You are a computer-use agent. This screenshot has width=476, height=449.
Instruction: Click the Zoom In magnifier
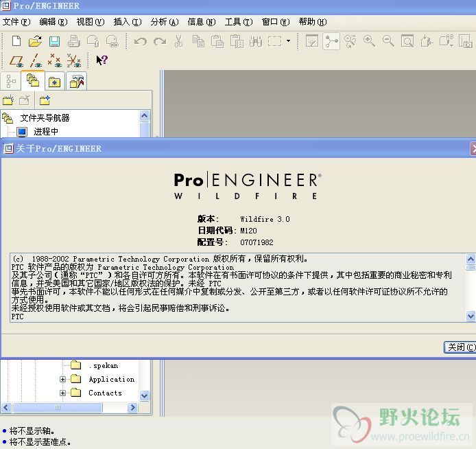(369, 41)
